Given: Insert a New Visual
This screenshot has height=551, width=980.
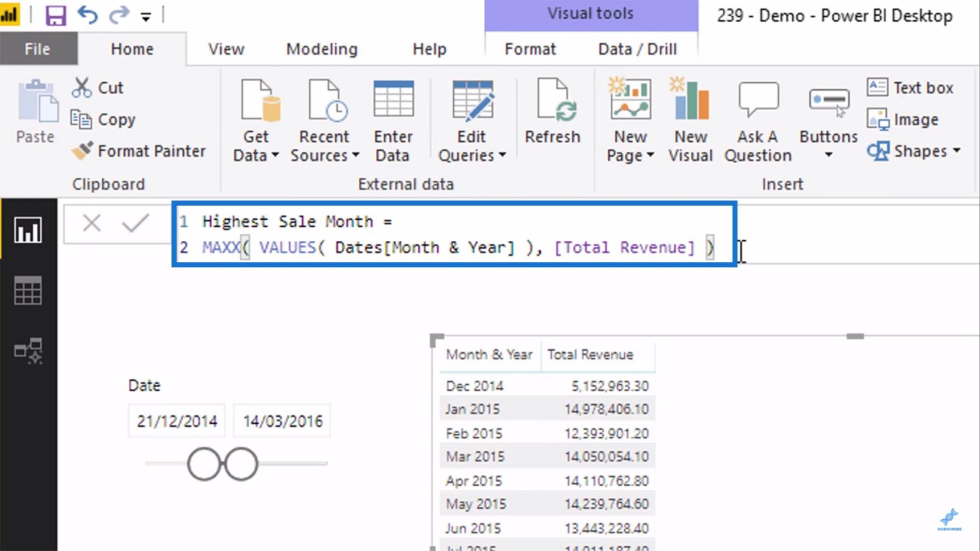Looking at the screenshot, I should (691, 120).
